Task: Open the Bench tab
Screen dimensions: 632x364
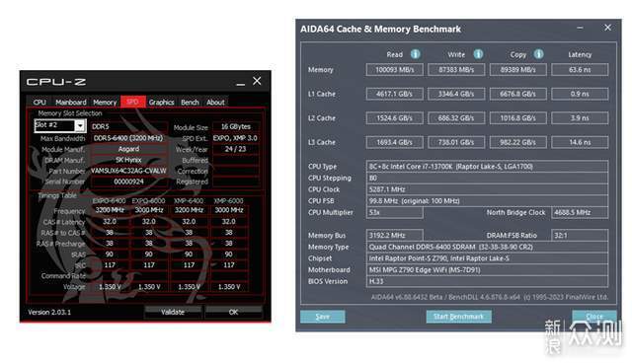Action: click(190, 102)
